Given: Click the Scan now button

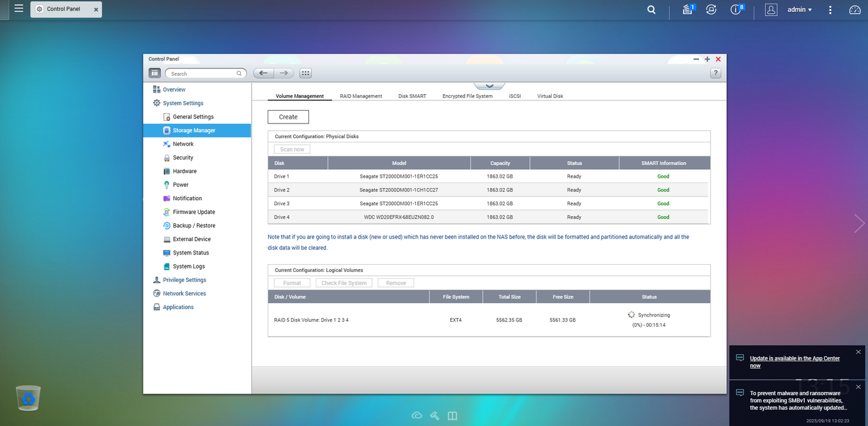Looking at the screenshot, I should tap(292, 149).
